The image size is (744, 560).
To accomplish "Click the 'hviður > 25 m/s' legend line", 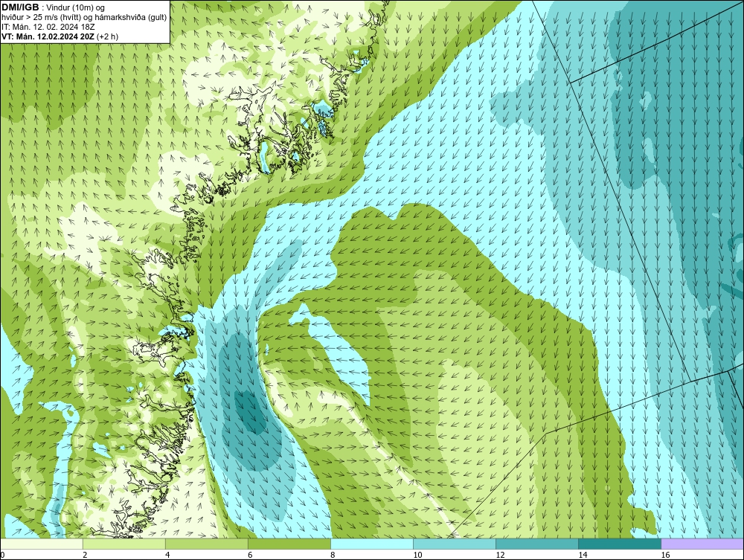I will tap(84, 18).
